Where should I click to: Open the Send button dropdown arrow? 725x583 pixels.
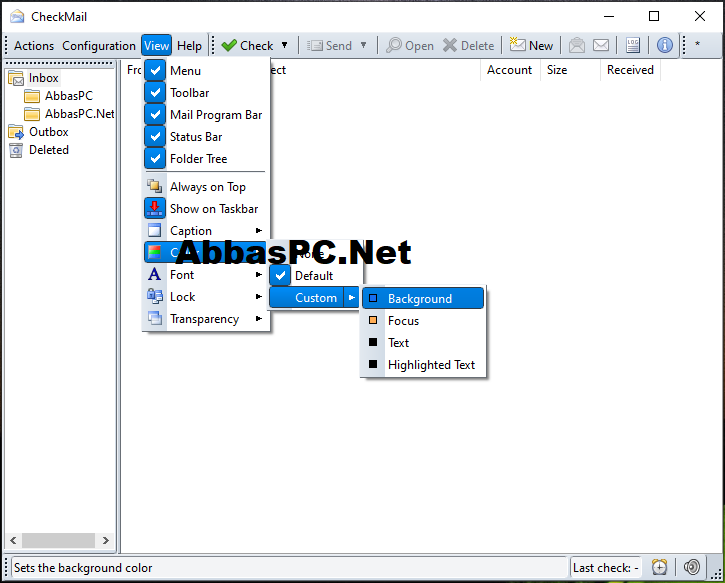coord(363,45)
